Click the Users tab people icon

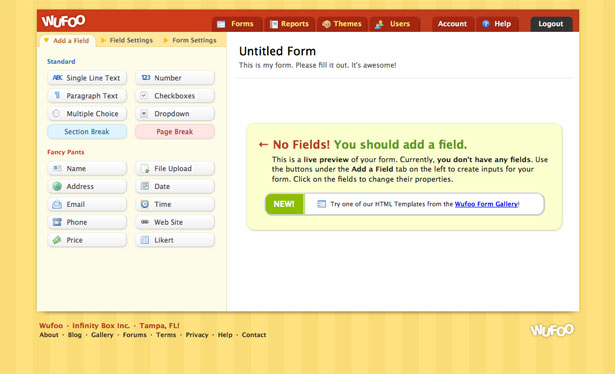[379, 24]
